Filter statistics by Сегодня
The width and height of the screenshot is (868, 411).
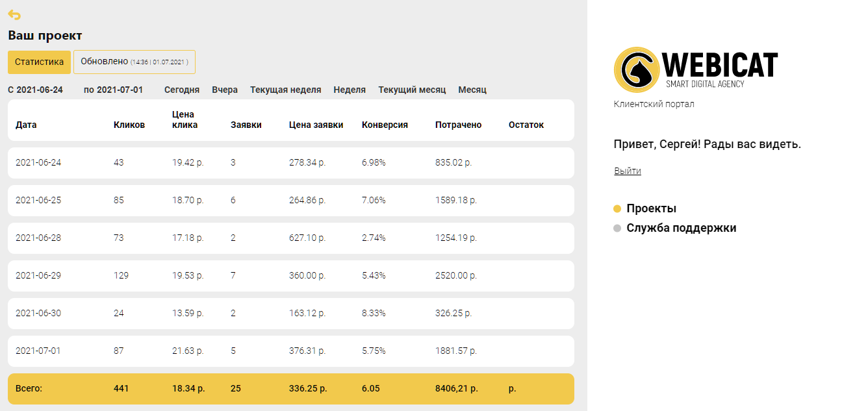pos(182,90)
